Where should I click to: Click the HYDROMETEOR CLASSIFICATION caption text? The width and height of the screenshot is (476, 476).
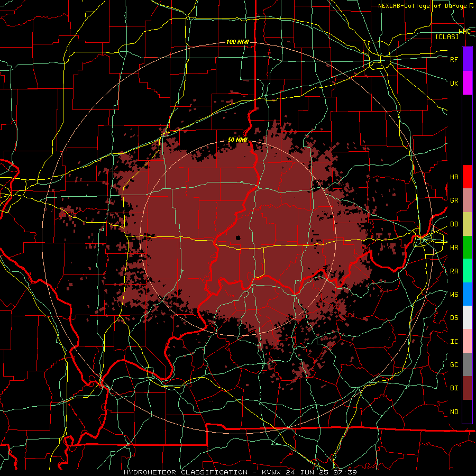[x=186, y=472]
